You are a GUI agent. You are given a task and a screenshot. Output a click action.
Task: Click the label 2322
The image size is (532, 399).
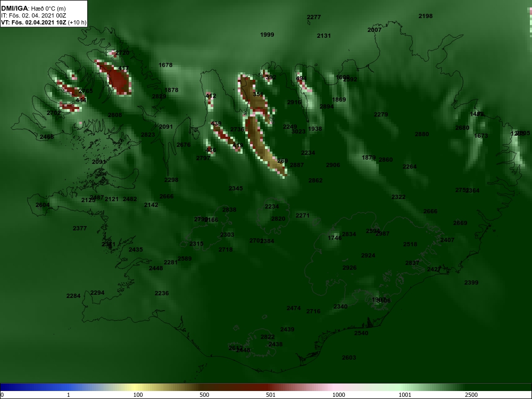(398, 197)
